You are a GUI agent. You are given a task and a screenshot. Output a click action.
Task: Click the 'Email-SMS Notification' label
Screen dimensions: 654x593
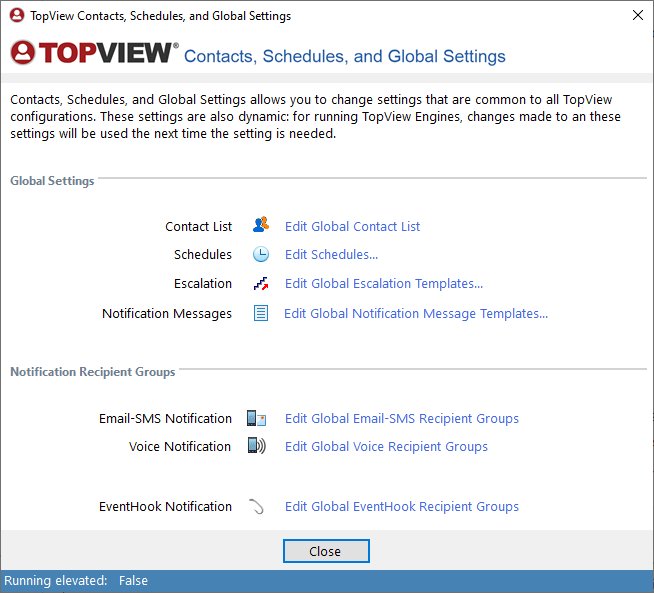(x=165, y=419)
